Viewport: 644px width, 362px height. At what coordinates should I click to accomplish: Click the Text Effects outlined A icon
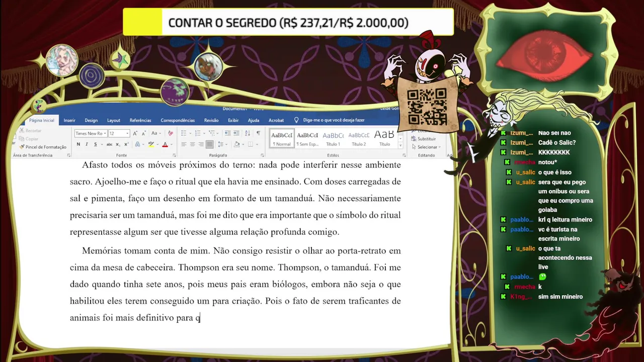137,144
